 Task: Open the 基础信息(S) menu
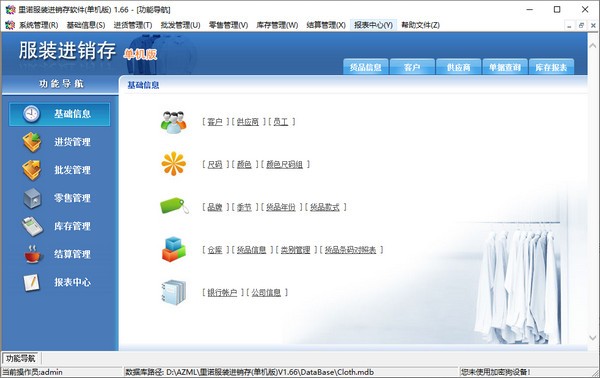tap(86, 25)
